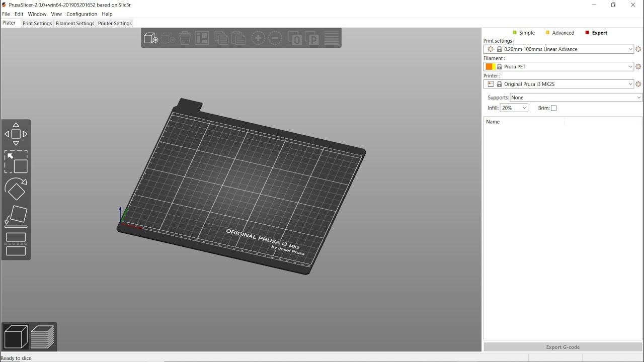Switch to the Filament Settings tab
The width and height of the screenshot is (644, 362).
point(75,24)
